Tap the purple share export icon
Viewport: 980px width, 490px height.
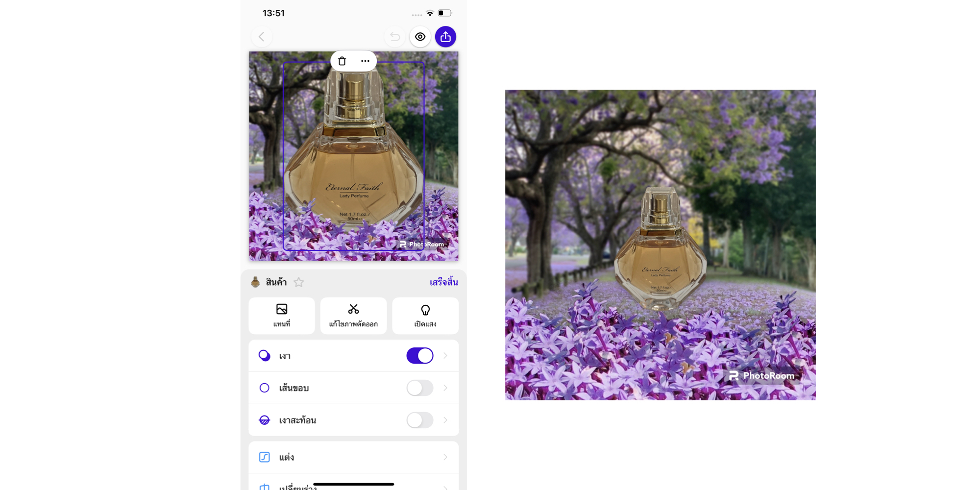coord(445,37)
